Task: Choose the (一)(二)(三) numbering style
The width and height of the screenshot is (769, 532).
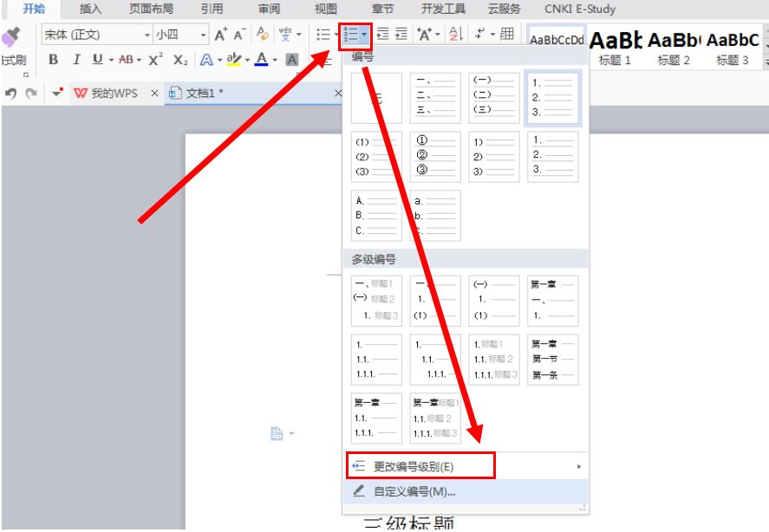Action: coord(494,98)
